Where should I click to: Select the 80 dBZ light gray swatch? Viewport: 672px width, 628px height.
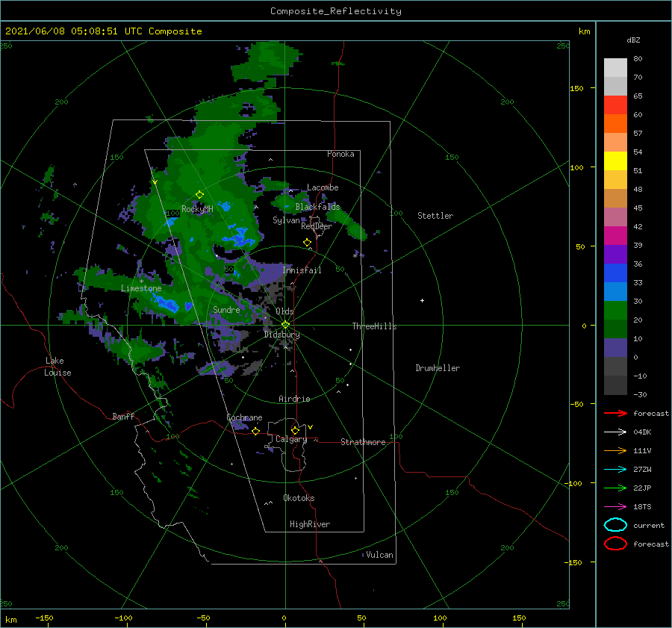click(x=615, y=67)
